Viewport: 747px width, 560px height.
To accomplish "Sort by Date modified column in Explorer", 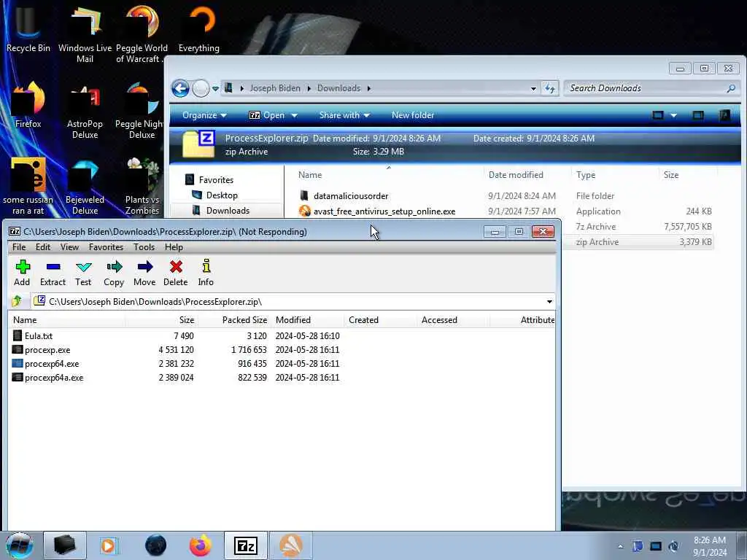I will [527, 175].
